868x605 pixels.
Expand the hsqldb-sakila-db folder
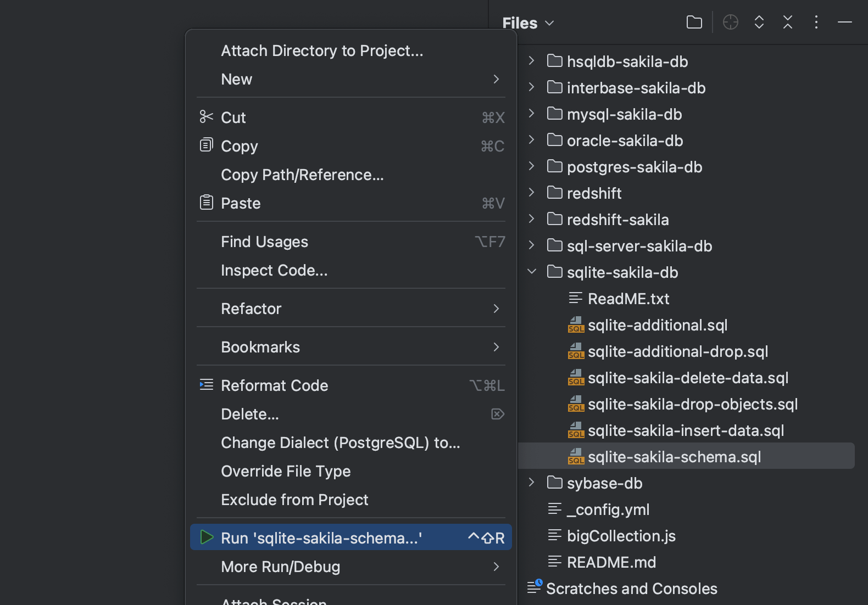pyautogui.click(x=531, y=61)
